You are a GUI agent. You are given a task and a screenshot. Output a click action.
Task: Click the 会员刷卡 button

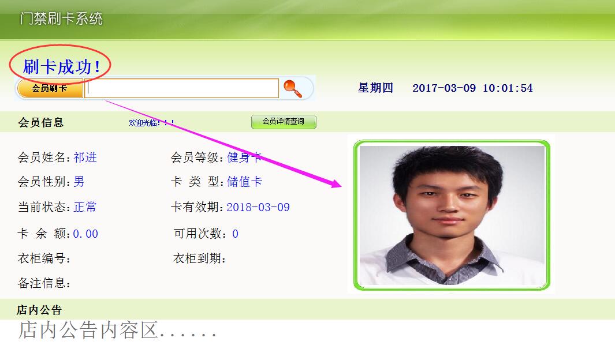point(50,89)
